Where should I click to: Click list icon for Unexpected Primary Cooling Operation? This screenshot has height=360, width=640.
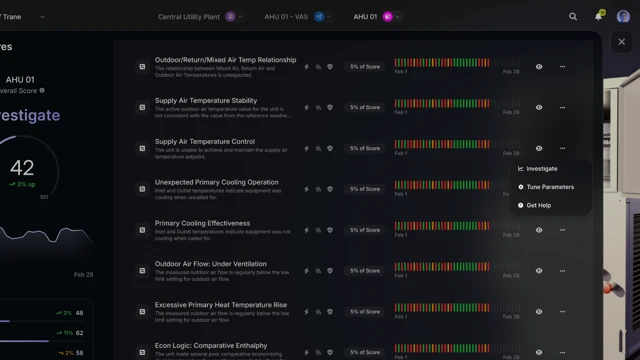point(142,189)
